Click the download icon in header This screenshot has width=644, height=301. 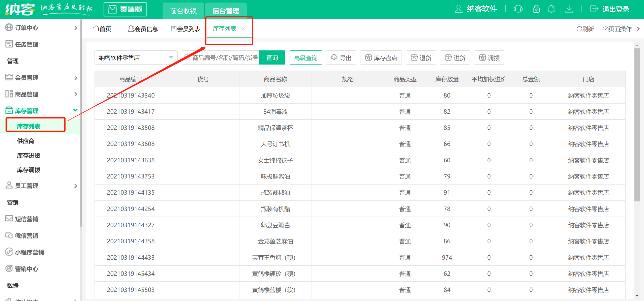(569, 9)
